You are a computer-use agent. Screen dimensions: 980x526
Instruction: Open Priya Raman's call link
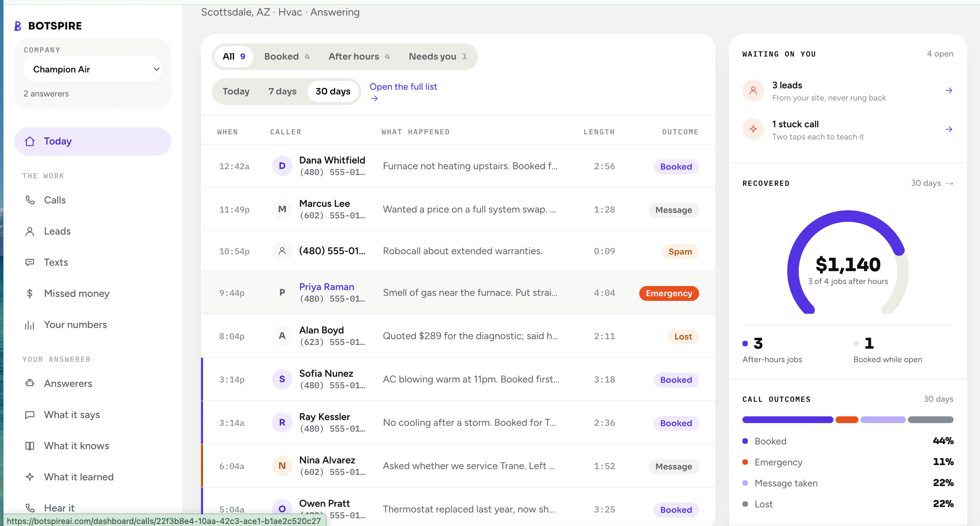click(327, 287)
